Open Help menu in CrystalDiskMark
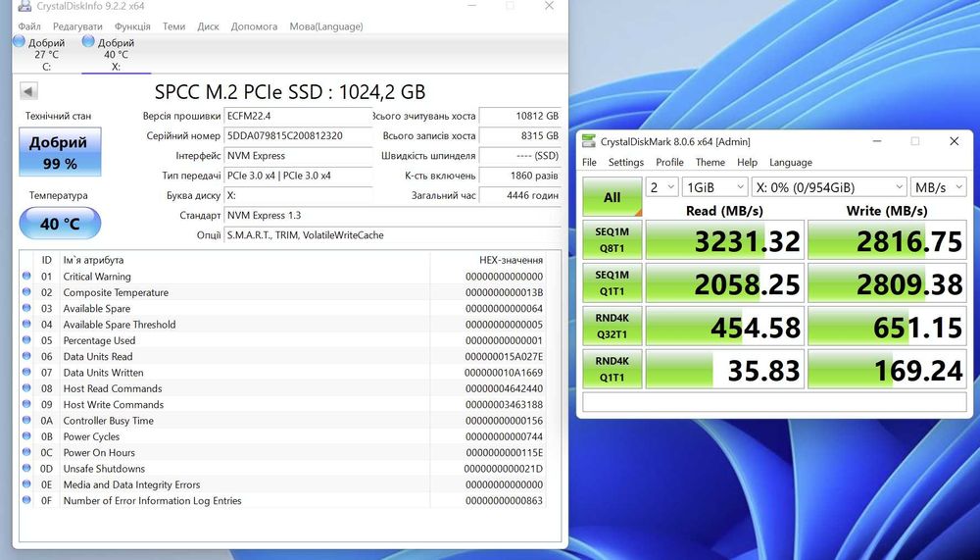The height and width of the screenshot is (560, 980). coord(747,162)
